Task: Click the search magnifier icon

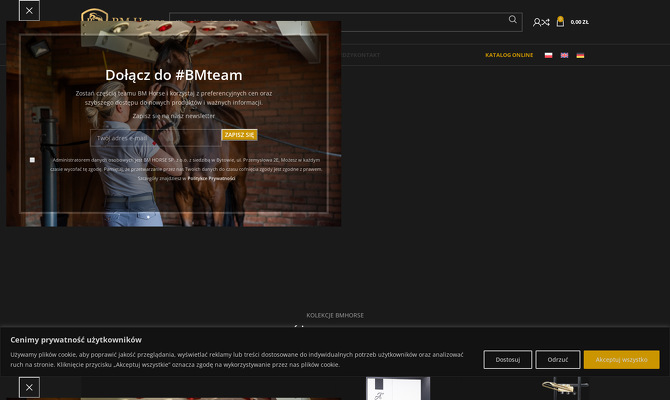Action: point(512,19)
